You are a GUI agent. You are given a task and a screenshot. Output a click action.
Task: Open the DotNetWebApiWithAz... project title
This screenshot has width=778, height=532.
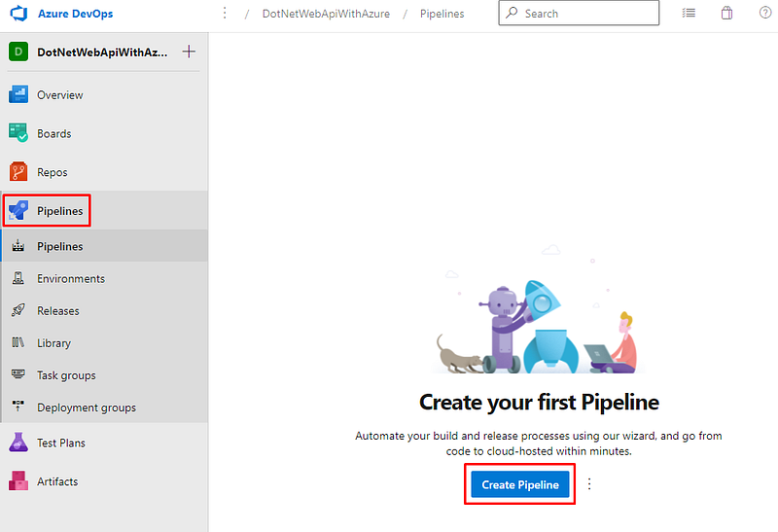pos(102,53)
